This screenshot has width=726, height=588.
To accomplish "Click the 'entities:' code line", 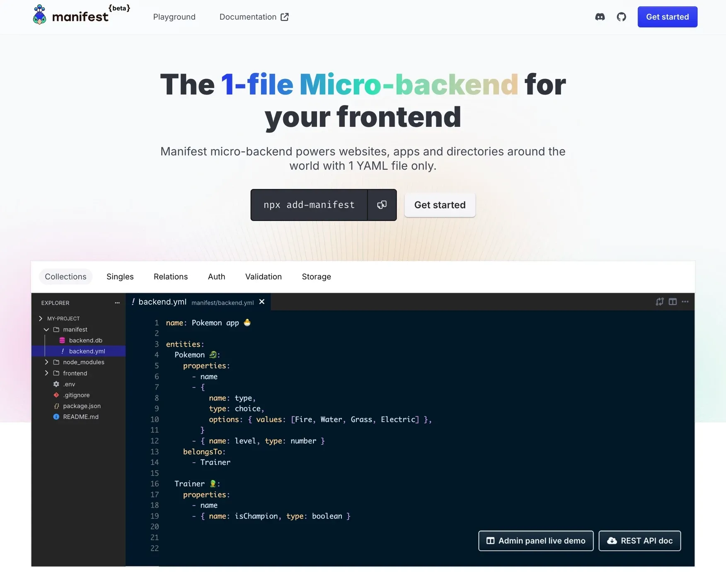I will (x=185, y=344).
